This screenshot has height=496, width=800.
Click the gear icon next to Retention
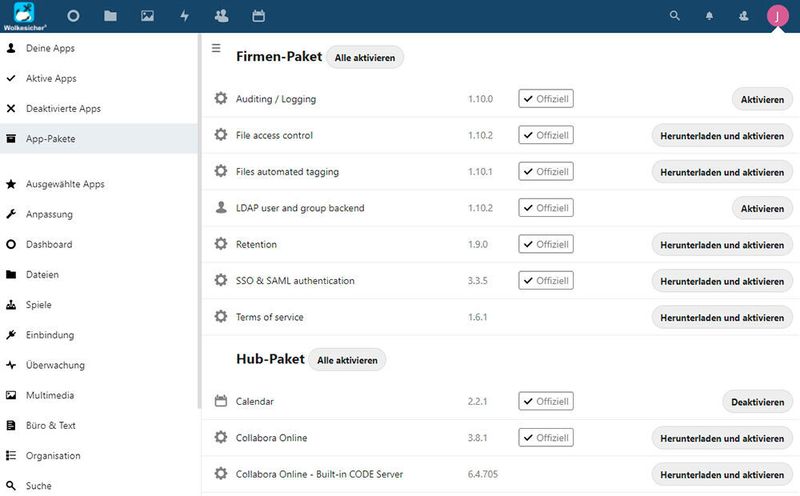point(221,243)
